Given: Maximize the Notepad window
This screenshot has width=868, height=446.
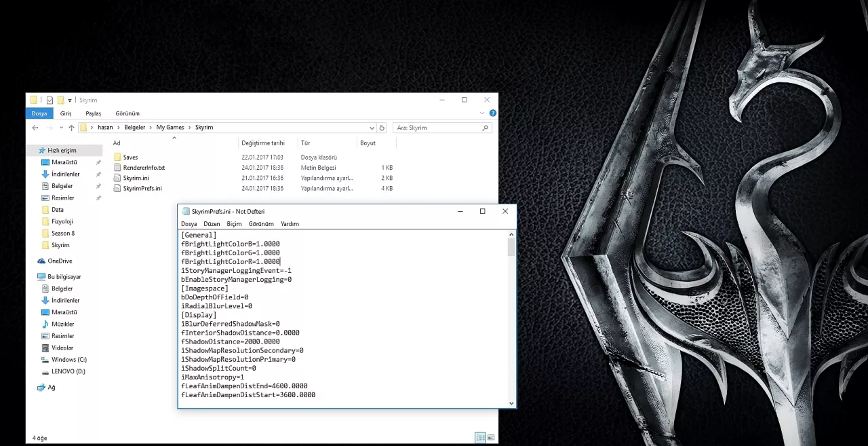Looking at the screenshot, I should (482, 211).
